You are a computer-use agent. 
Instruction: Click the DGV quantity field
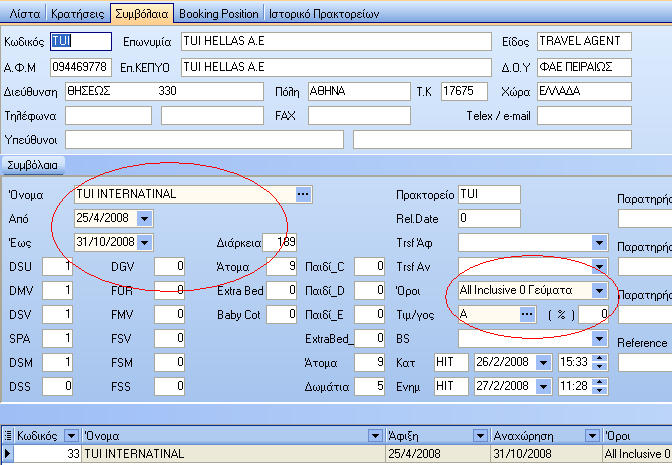point(169,267)
